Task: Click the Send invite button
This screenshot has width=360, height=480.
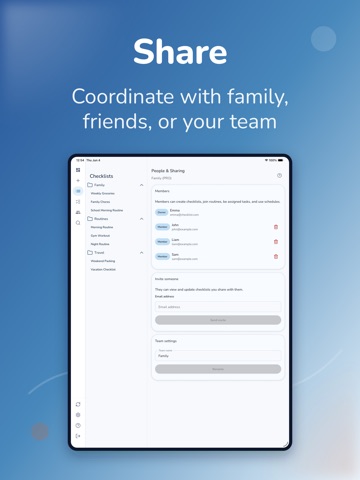Action: click(218, 320)
